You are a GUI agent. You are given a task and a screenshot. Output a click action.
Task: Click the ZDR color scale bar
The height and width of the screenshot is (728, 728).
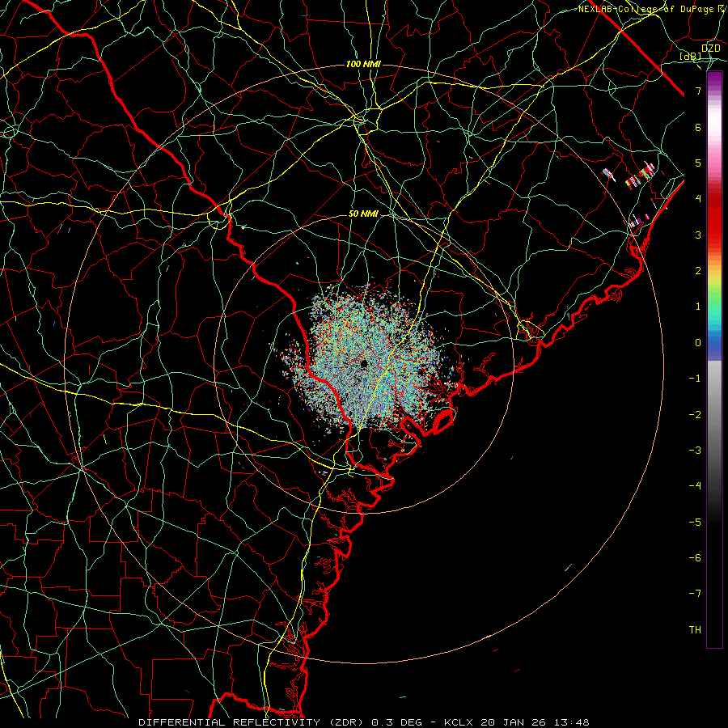(x=714, y=359)
